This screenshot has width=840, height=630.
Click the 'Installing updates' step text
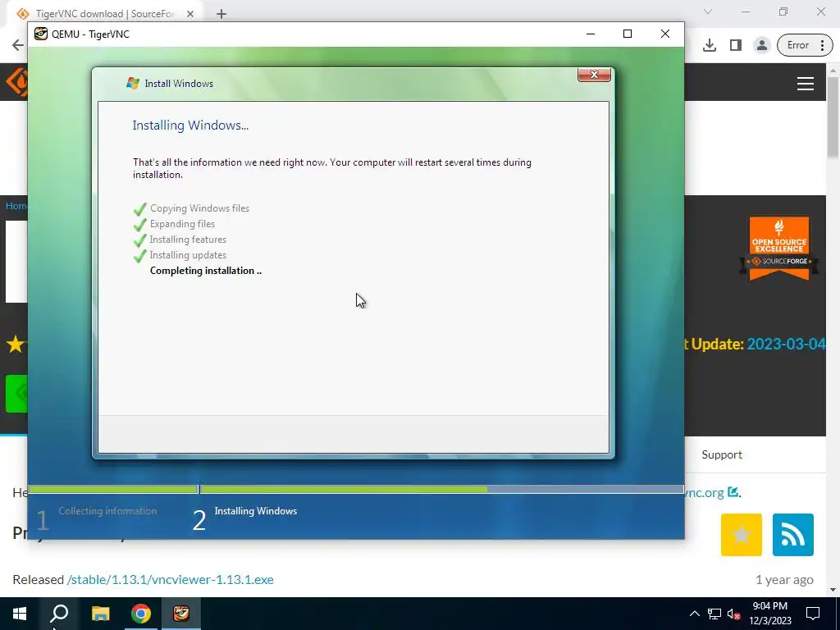click(x=188, y=255)
